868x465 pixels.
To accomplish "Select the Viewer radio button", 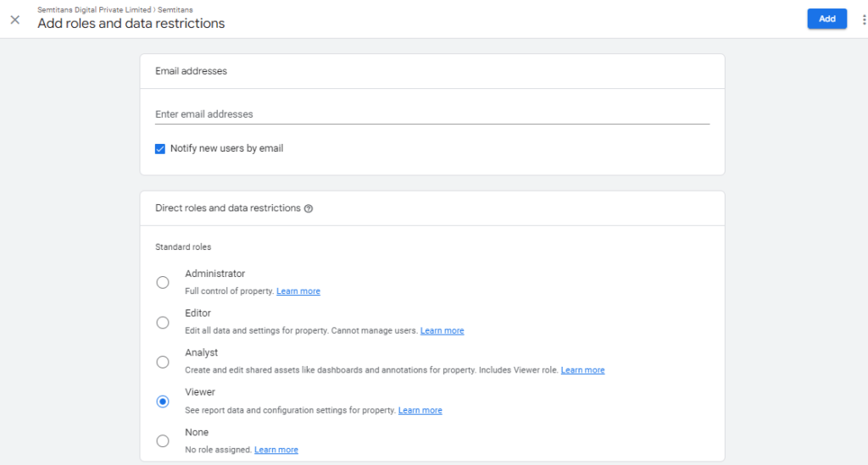I will [x=163, y=401].
